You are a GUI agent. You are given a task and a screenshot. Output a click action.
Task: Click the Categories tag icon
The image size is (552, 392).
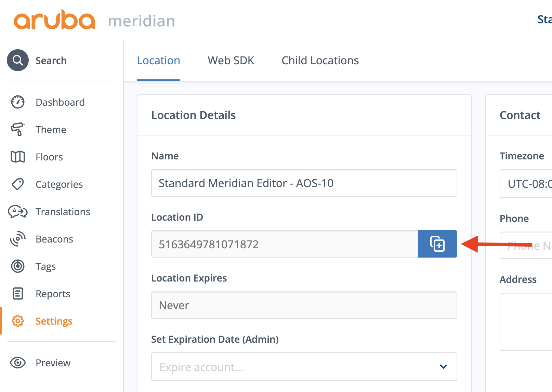click(18, 184)
